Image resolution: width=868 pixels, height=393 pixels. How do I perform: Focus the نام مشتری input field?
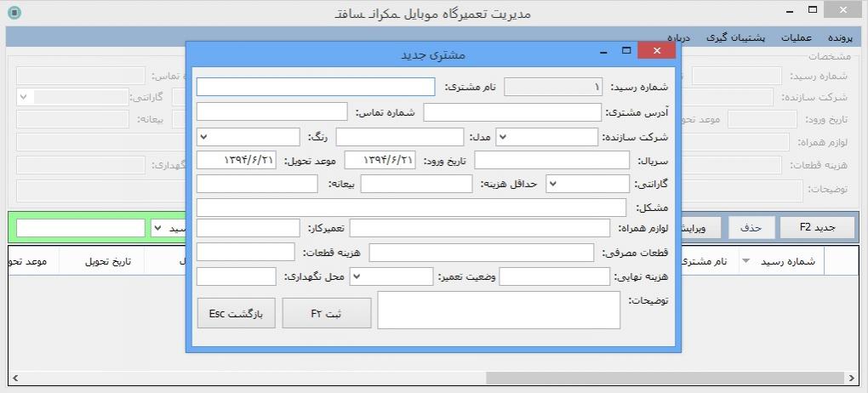(316, 87)
